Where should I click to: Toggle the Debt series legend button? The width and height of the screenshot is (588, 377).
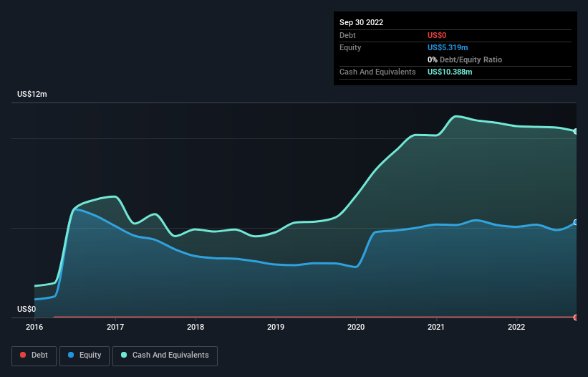point(34,355)
